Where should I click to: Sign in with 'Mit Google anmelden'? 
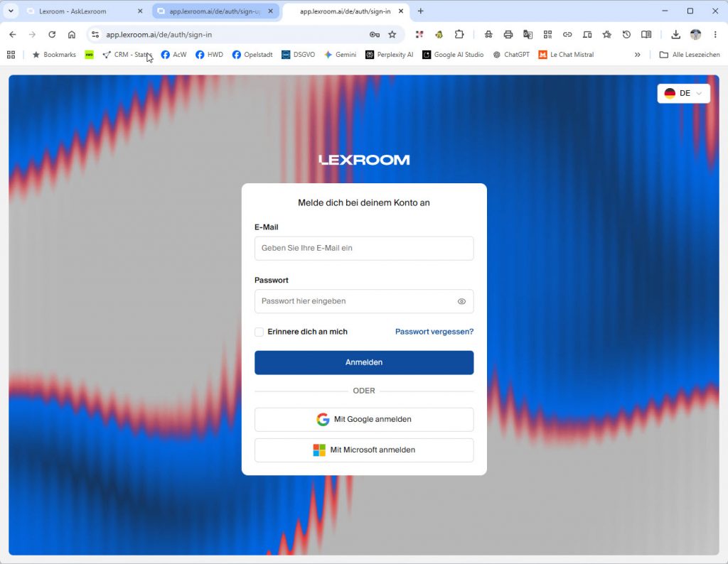click(x=364, y=419)
